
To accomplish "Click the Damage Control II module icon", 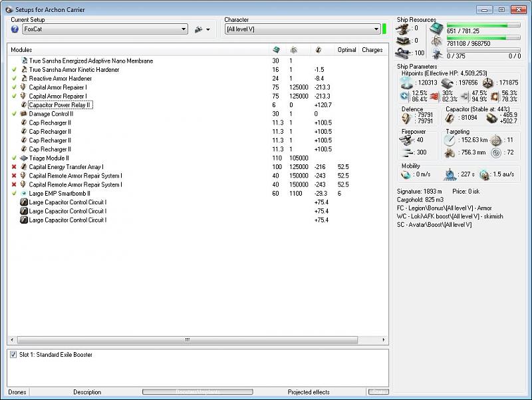I will tap(24, 114).
